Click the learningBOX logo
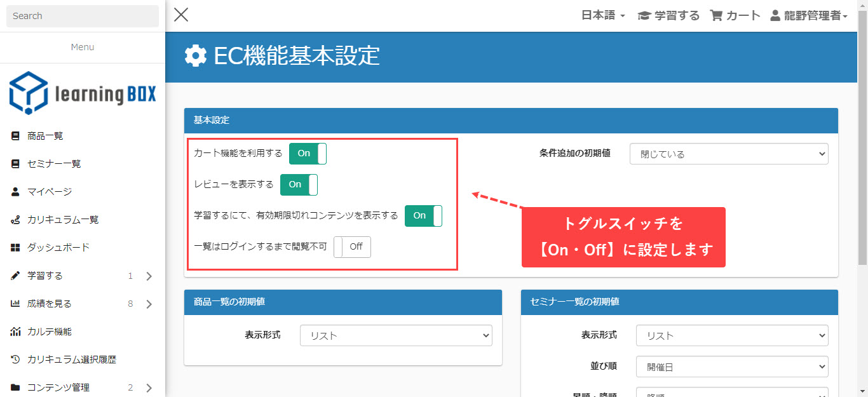The width and height of the screenshot is (868, 397). [83, 93]
